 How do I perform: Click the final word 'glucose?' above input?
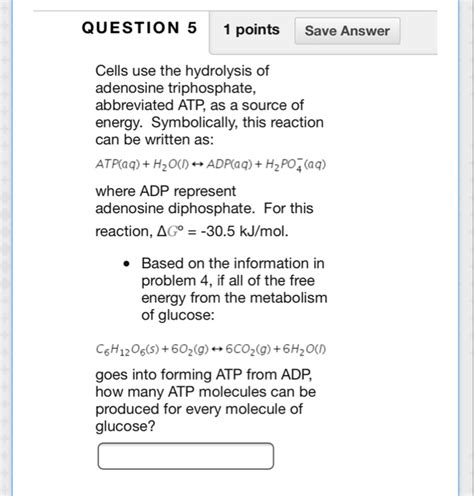pos(125,427)
